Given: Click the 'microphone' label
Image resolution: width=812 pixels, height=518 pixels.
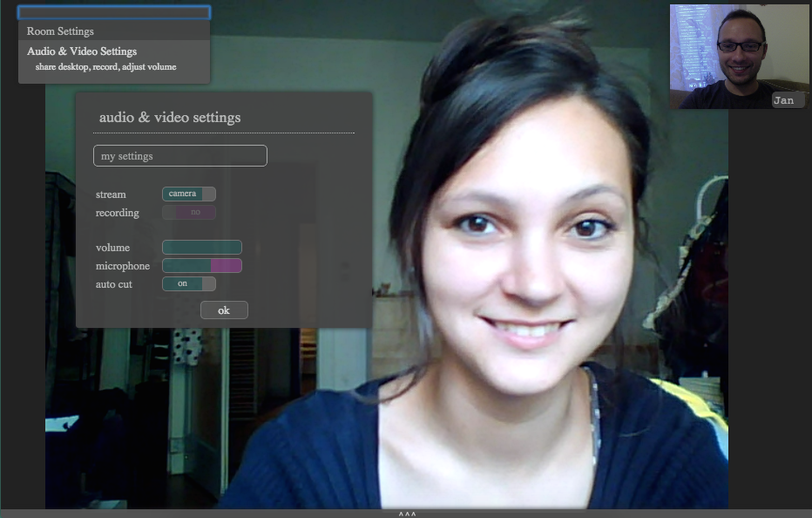Looking at the screenshot, I should tap(123, 266).
